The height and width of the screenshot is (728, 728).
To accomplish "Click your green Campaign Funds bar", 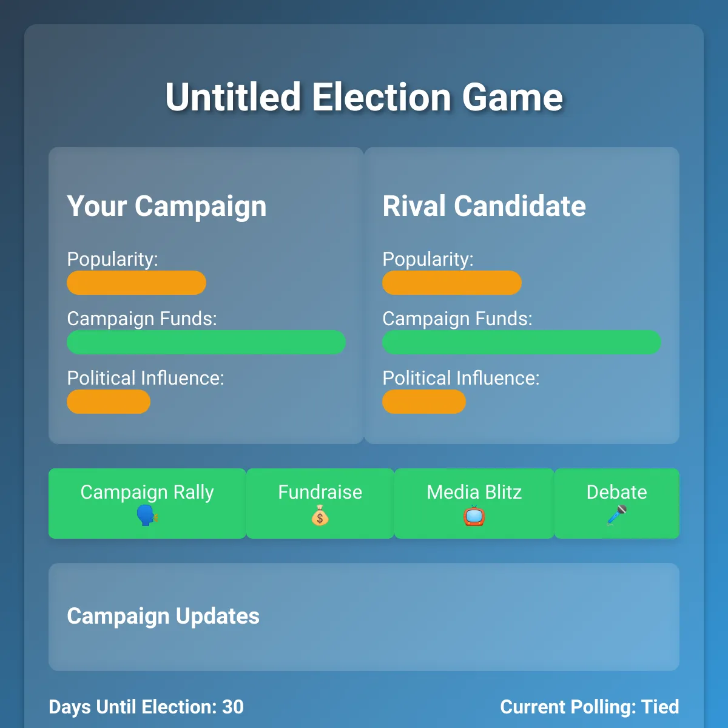I will [206, 342].
